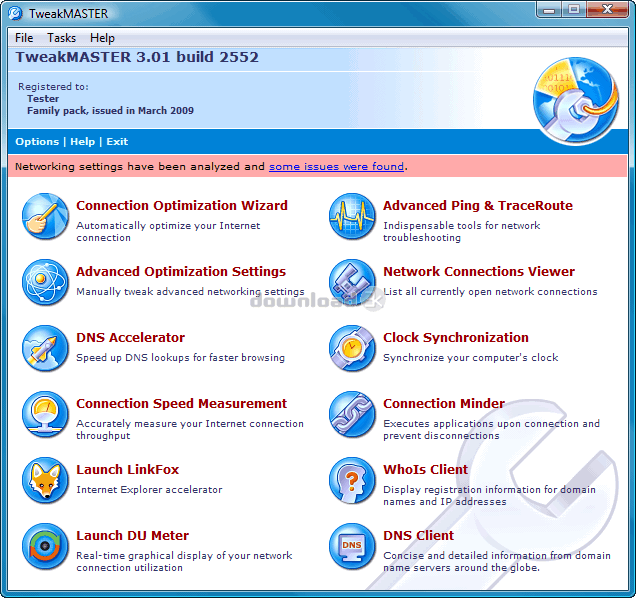Open Advanced Optimization Settings title link
Viewport: 636px width, 598px height.
[x=181, y=271]
